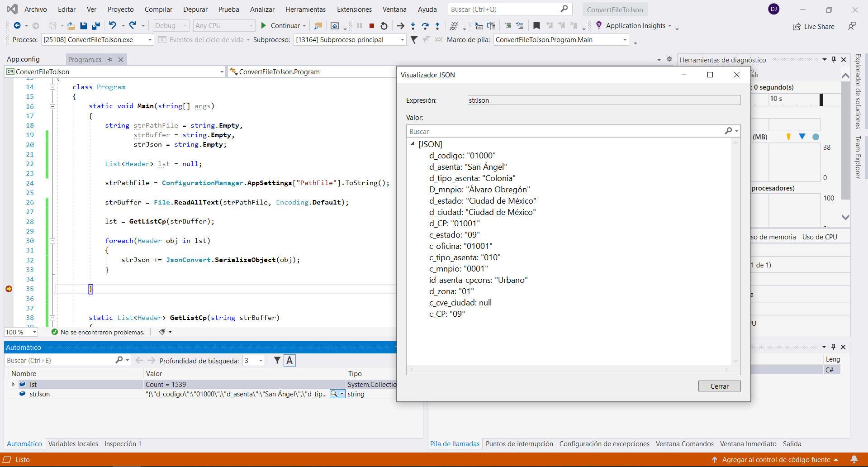Click the Cerrar button in JSON visualizer

pyautogui.click(x=719, y=386)
